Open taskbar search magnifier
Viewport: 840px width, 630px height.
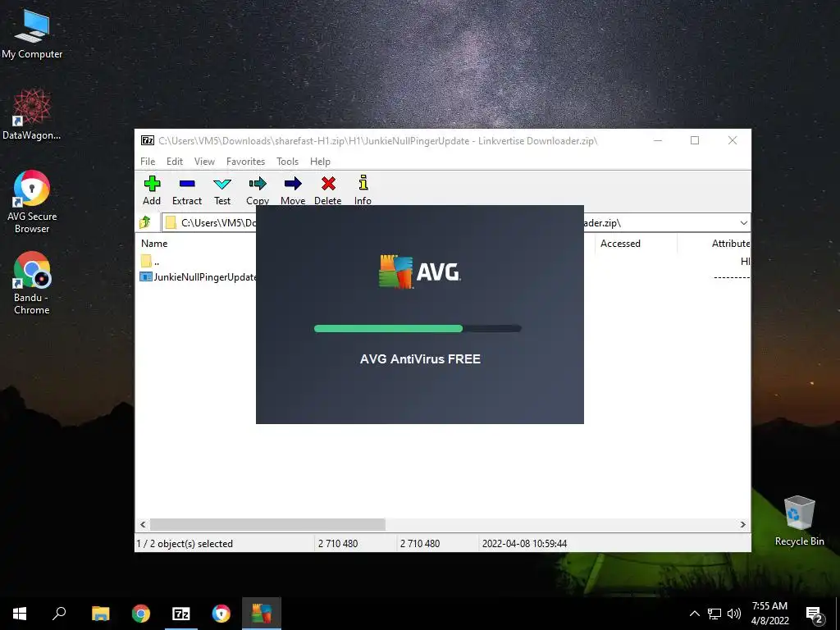coord(59,614)
